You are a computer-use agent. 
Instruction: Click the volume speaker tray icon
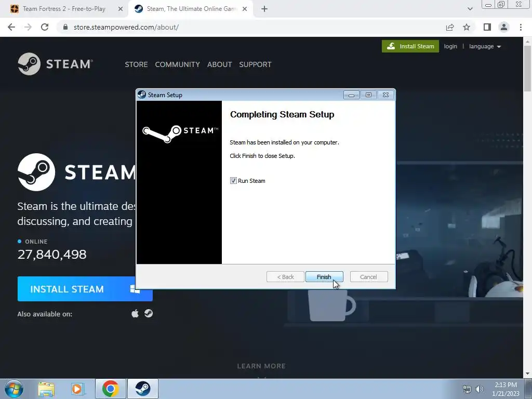coord(479,389)
